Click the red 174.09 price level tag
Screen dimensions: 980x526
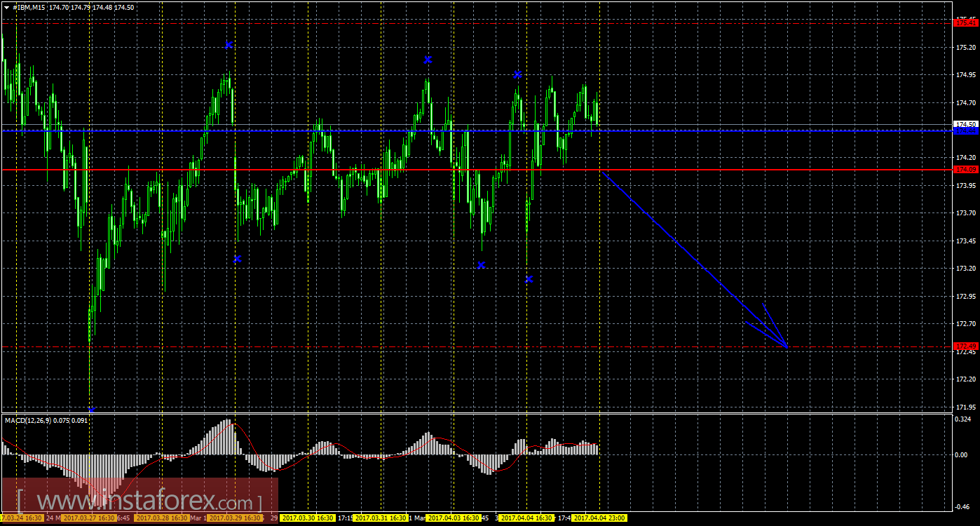[x=966, y=170]
